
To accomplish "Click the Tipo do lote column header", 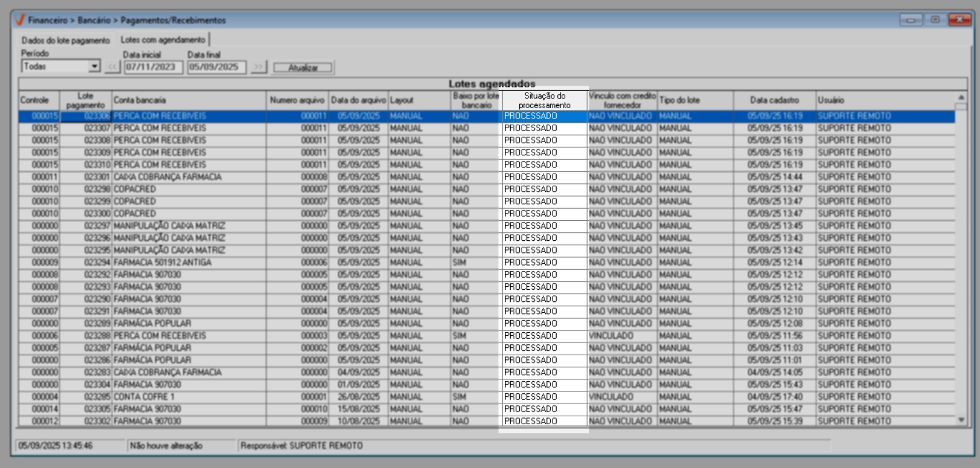I will 695,100.
